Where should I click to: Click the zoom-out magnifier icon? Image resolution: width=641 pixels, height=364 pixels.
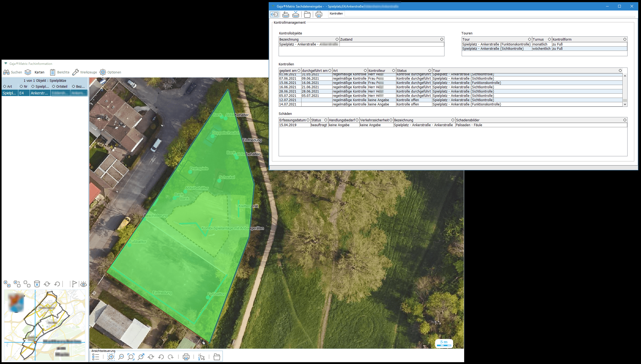pos(121,357)
